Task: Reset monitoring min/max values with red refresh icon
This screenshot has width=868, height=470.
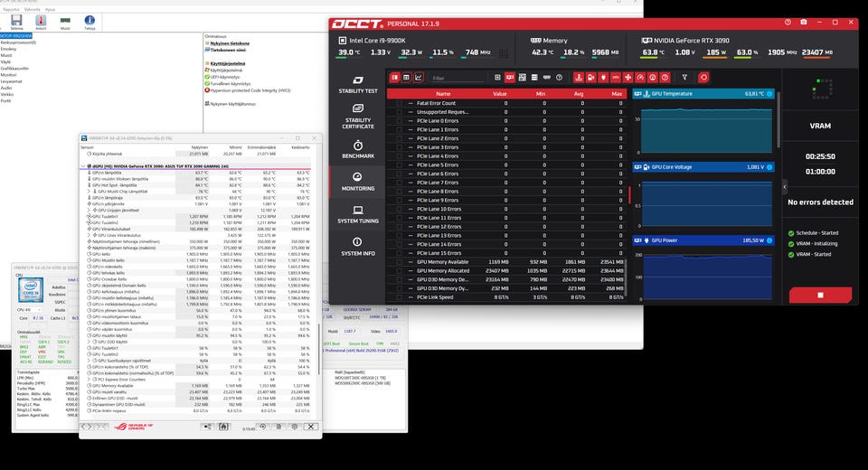Action: tap(703, 78)
